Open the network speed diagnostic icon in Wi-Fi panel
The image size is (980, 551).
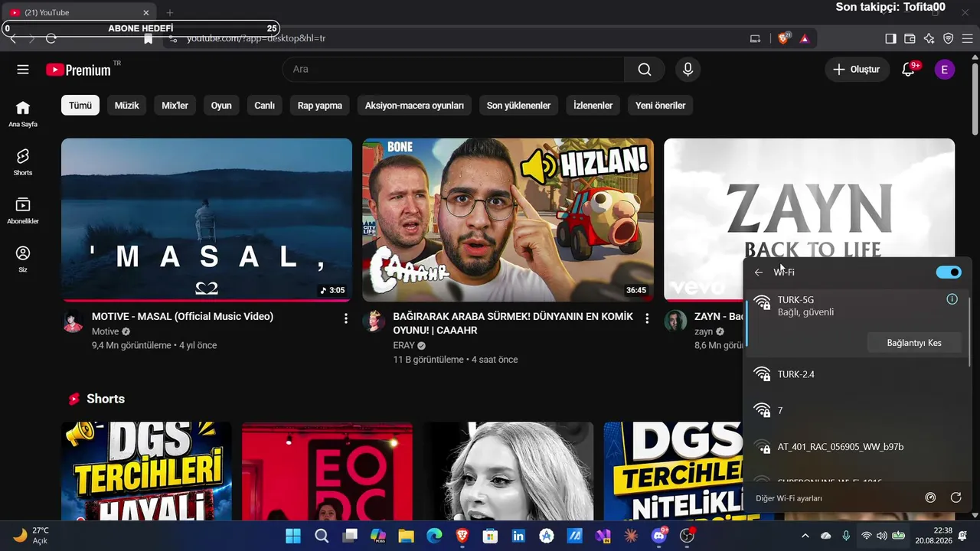click(x=930, y=497)
